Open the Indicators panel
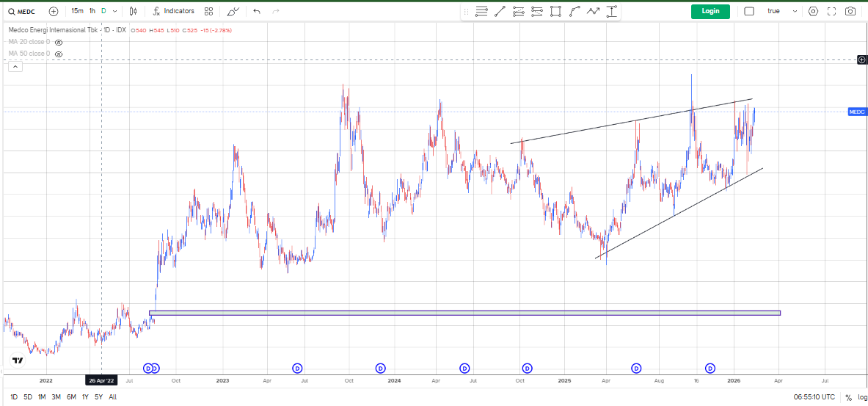Image resolution: width=868 pixels, height=406 pixels. point(174,11)
